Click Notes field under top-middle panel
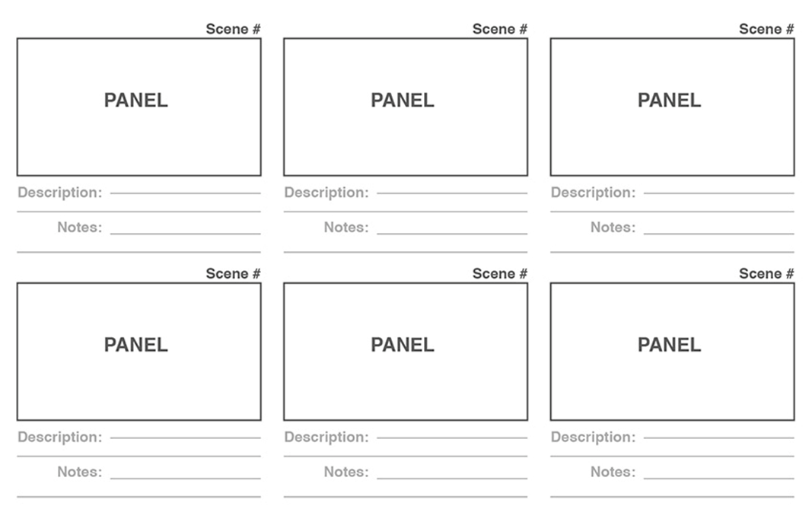 pyautogui.click(x=452, y=233)
